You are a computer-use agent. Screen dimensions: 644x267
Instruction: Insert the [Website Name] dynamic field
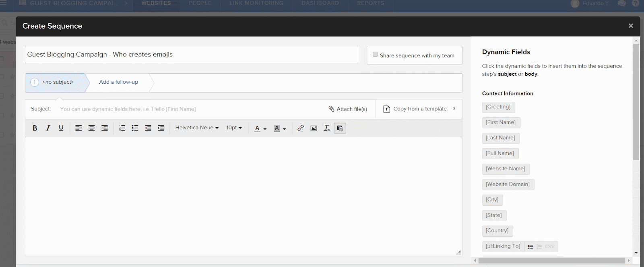(x=506, y=169)
